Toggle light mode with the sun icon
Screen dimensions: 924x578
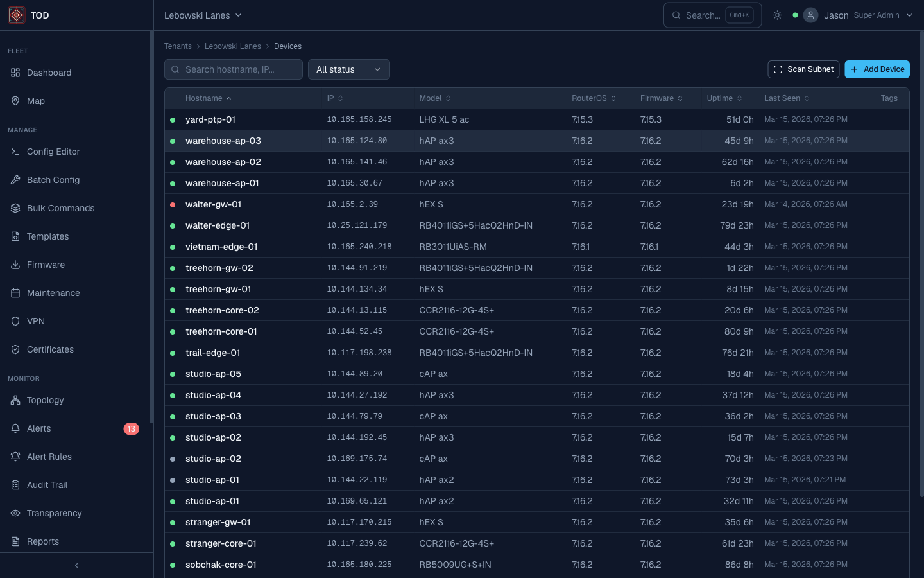click(x=777, y=15)
